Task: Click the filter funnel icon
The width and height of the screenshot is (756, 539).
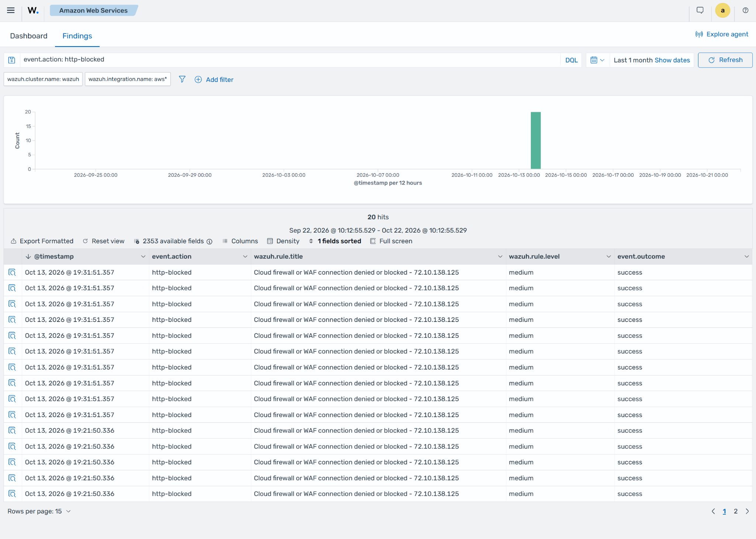Action: click(x=182, y=79)
